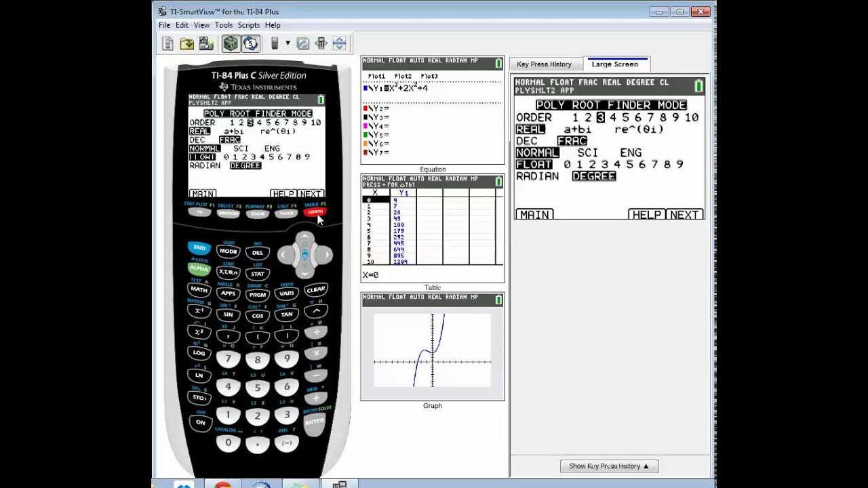The height and width of the screenshot is (488, 868).
Task: Open the calculator model dropdown arrow
Action: (288, 44)
